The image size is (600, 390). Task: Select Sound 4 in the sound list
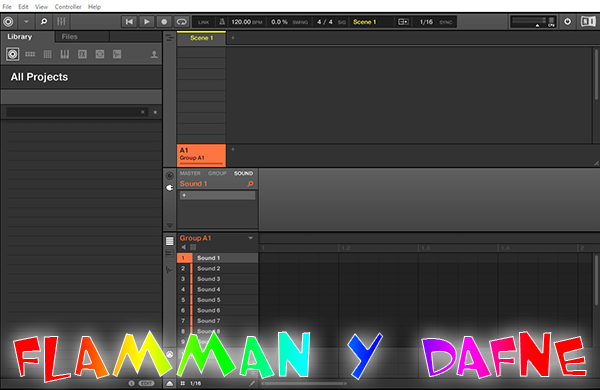(x=217, y=289)
